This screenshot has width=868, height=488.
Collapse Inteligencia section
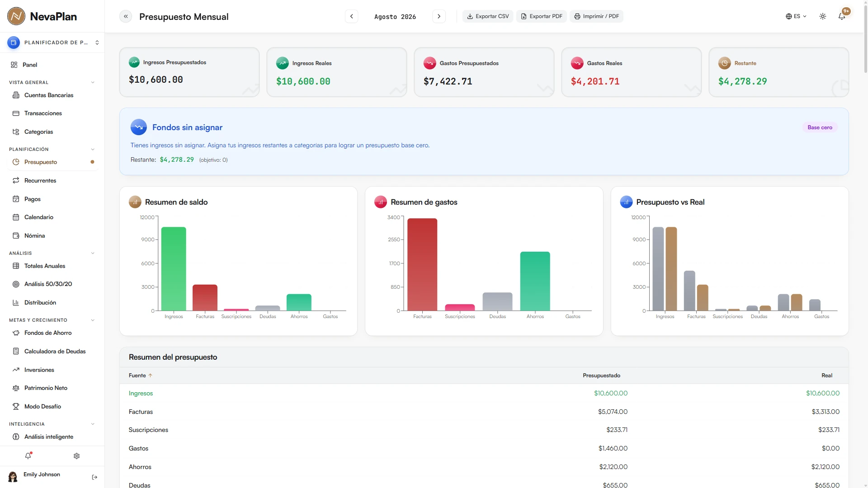point(93,424)
